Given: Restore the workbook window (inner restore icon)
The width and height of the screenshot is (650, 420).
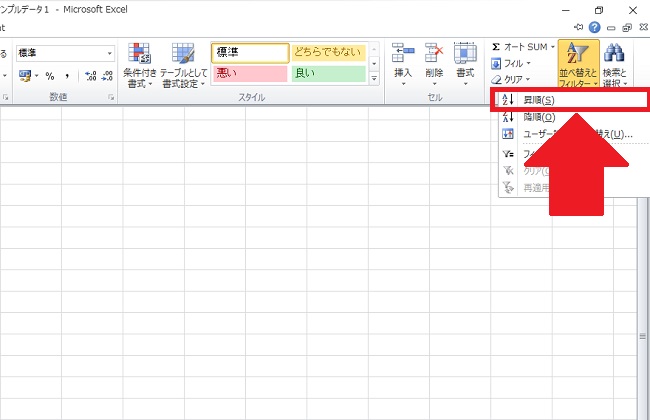Looking at the screenshot, I should 627,27.
